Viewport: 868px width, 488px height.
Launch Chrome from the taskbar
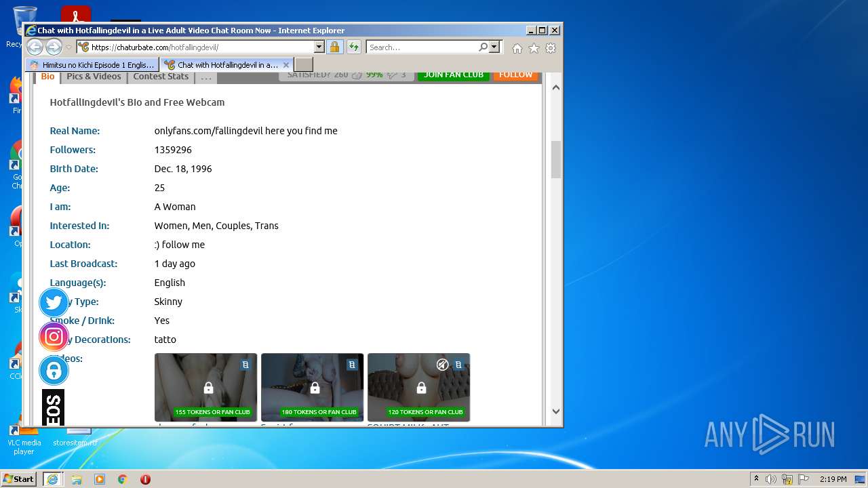(x=123, y=479)
